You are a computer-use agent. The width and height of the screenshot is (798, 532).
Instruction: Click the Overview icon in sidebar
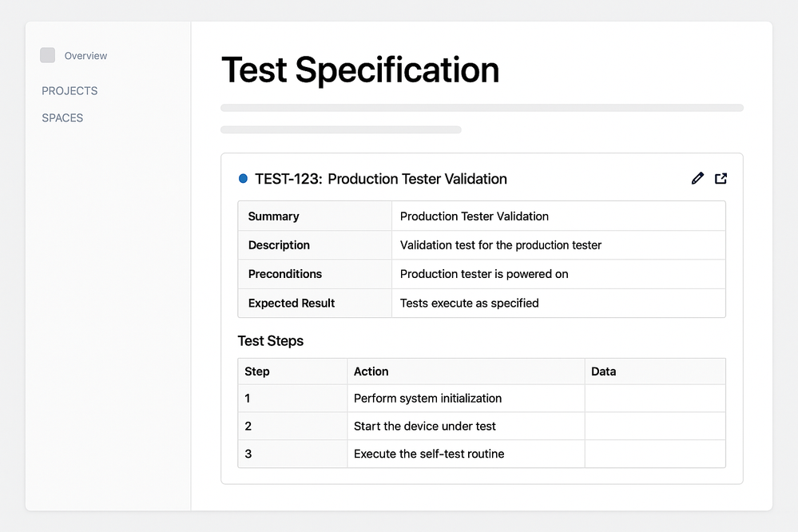(48, 55)
